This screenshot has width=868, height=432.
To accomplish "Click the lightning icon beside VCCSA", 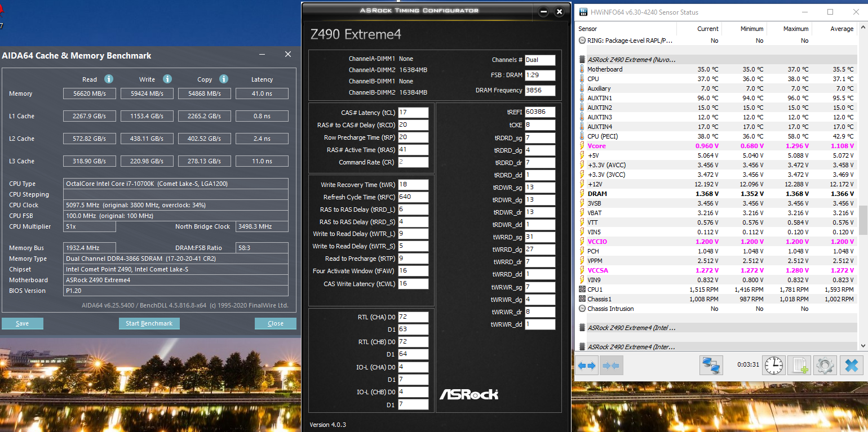I will [x=582, y=270].
